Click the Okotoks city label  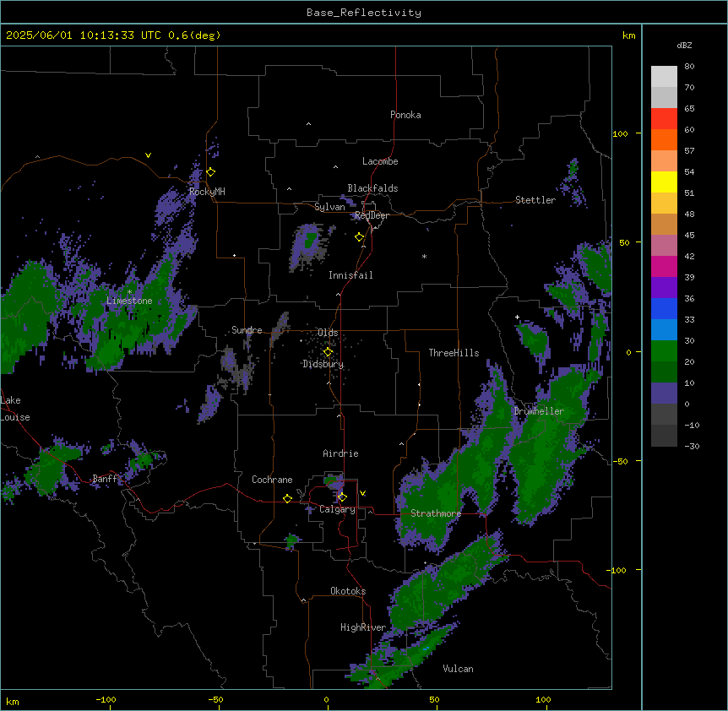point(348,591)
